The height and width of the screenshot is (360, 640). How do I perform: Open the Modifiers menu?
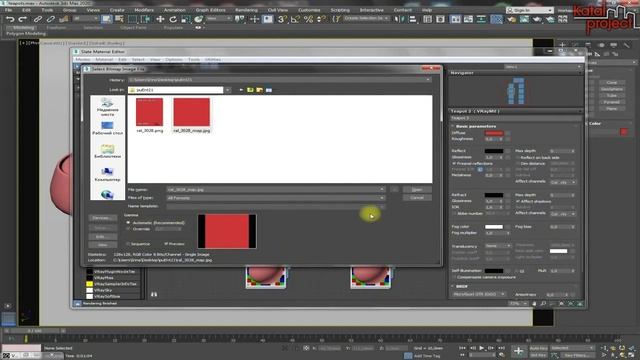(144, 10)
